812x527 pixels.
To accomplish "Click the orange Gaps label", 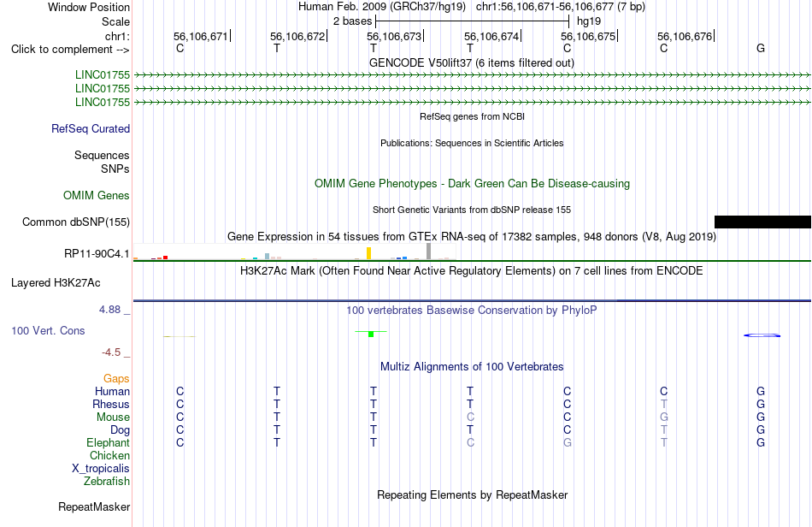I will click(116, 378).
